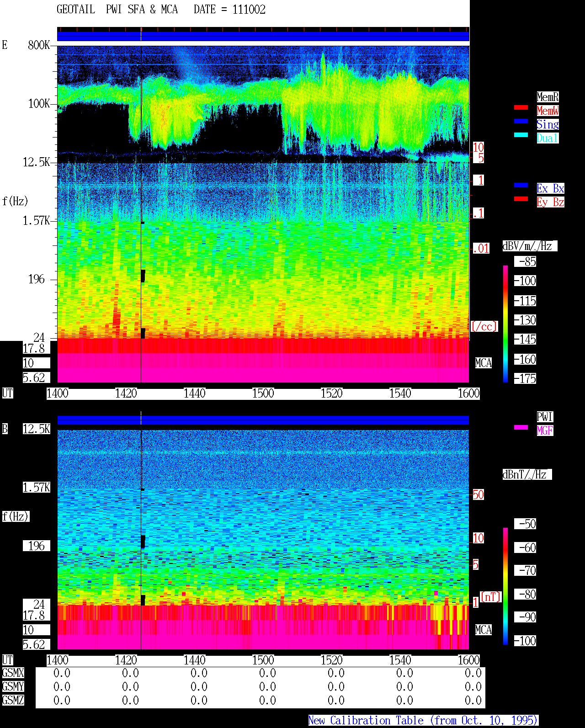Click the f(Hz) label of the B panel
The image size is (585, 728).
point(15,516)
